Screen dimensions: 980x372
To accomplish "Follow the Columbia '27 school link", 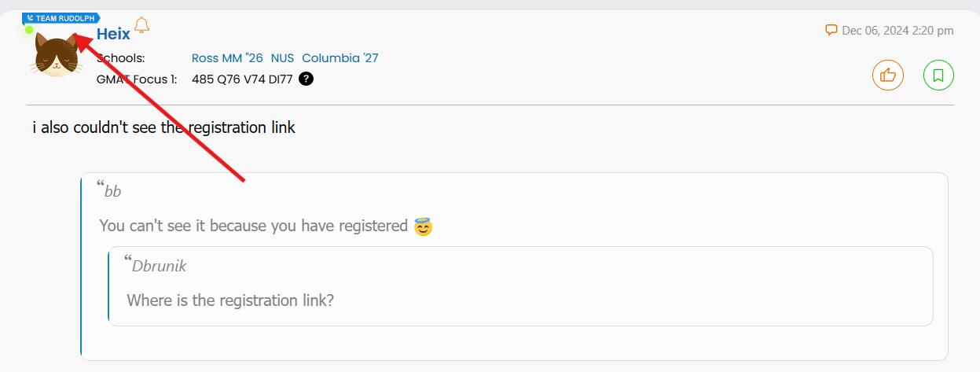I will [340, 58].
